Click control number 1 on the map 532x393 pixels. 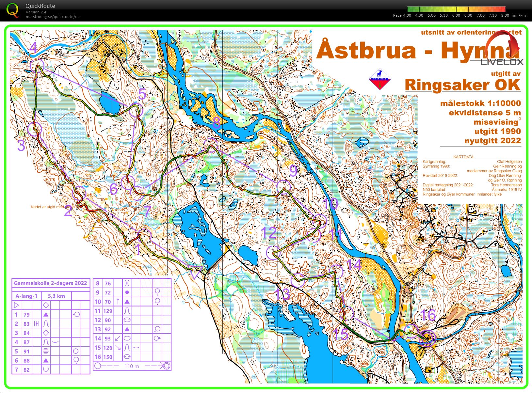click(x=138, y=250)
